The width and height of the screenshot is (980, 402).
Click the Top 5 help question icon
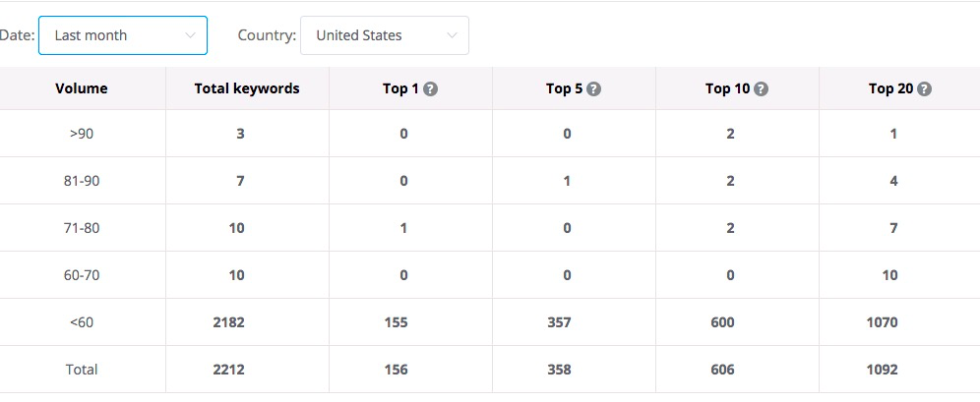[593, 89]
